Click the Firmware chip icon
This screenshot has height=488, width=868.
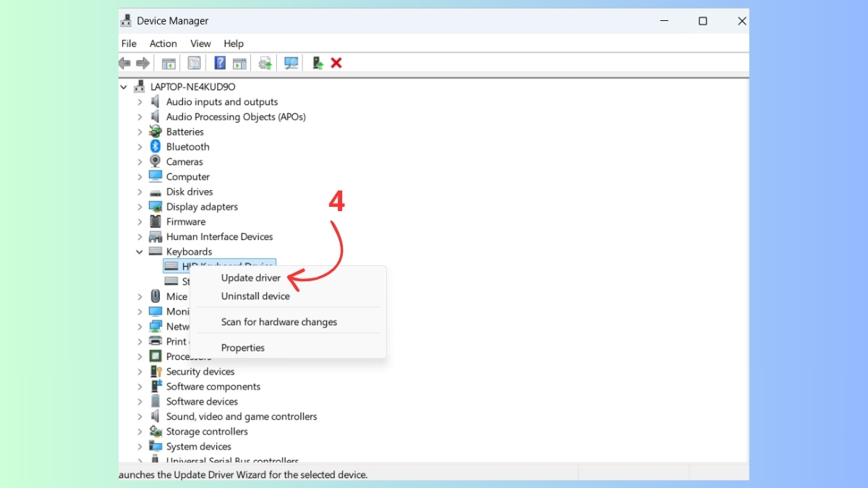coord(155,222)
